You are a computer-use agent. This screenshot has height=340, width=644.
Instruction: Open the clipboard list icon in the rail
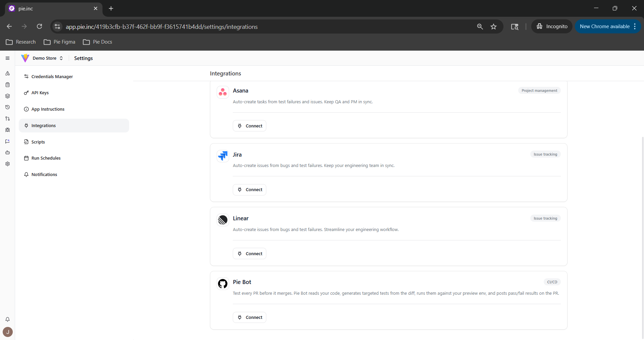click(7, 85)
